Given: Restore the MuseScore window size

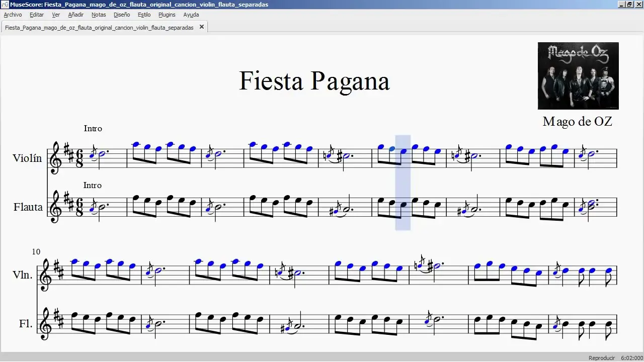Looking at the screenshot, I should pos(629,5).
